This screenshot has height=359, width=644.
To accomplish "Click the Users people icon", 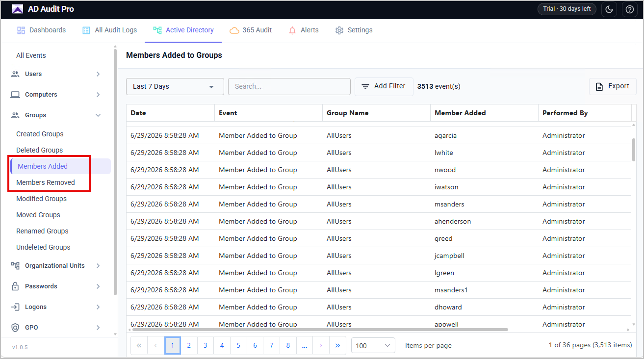I will [x=15, y=74].
